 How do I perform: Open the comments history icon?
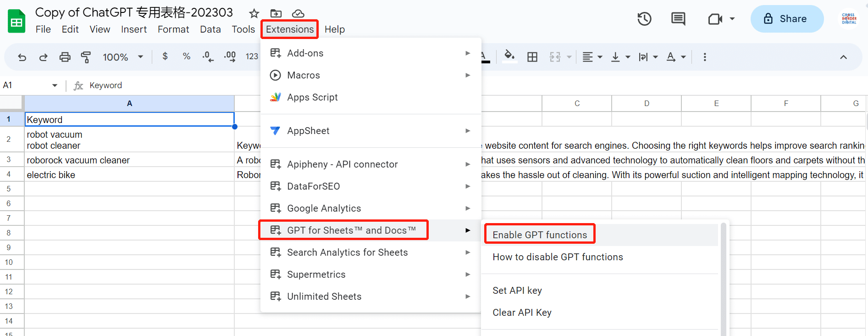coord(678,19)
